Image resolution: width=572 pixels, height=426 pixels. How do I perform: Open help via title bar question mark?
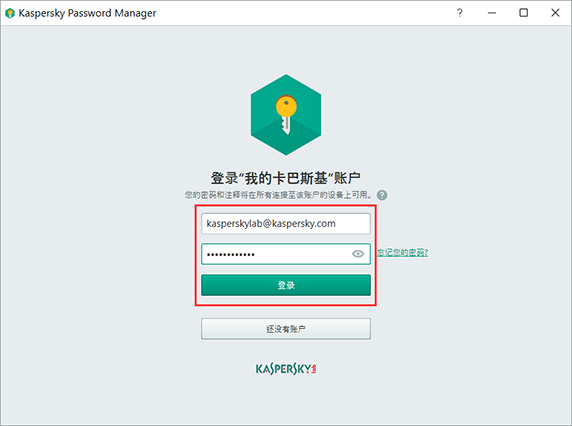click(x=460, y=13)
